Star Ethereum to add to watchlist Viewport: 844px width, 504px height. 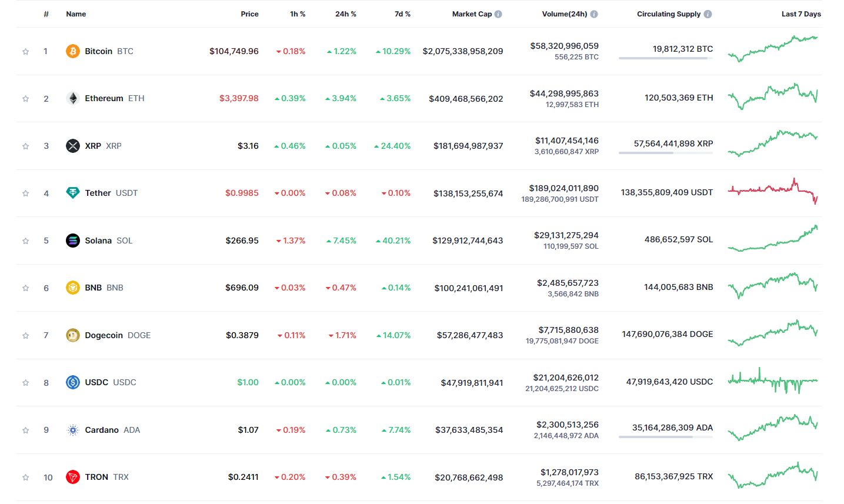pos(26,99)
